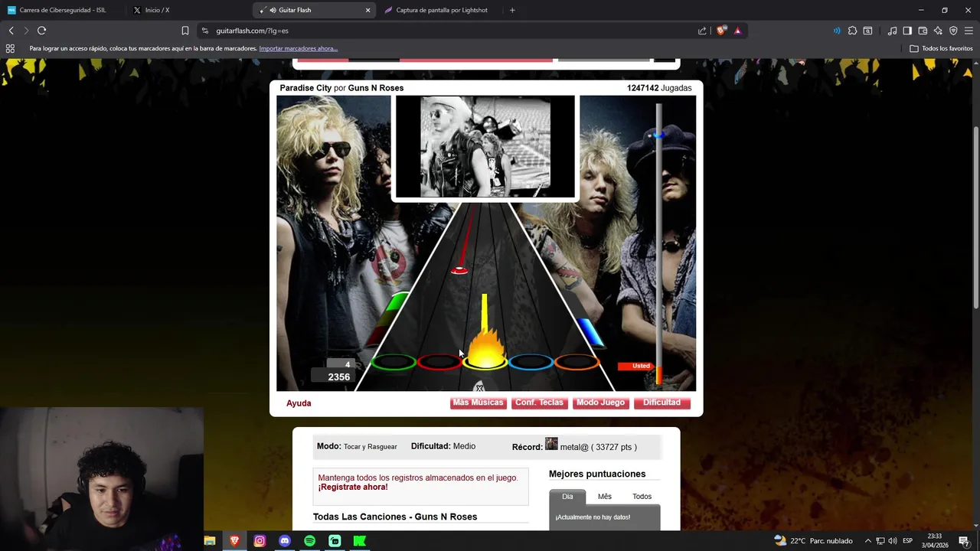Open the music note playlist icon

[892, 31]
